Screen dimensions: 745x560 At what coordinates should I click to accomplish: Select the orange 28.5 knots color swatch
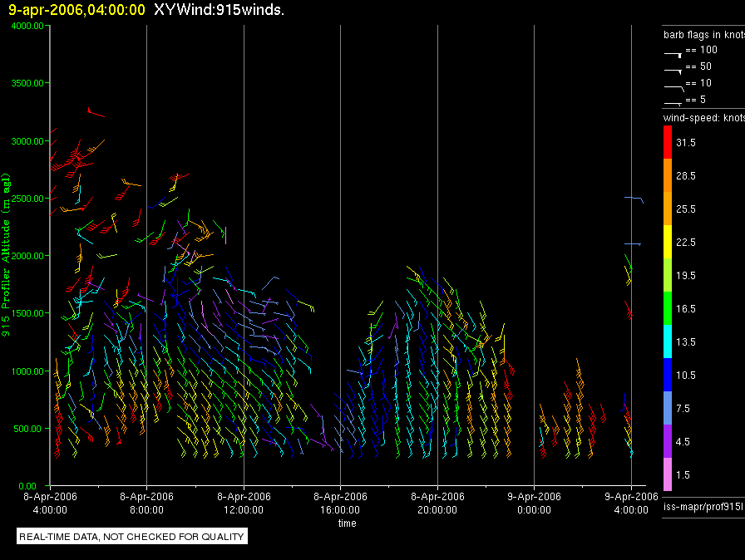667,176
